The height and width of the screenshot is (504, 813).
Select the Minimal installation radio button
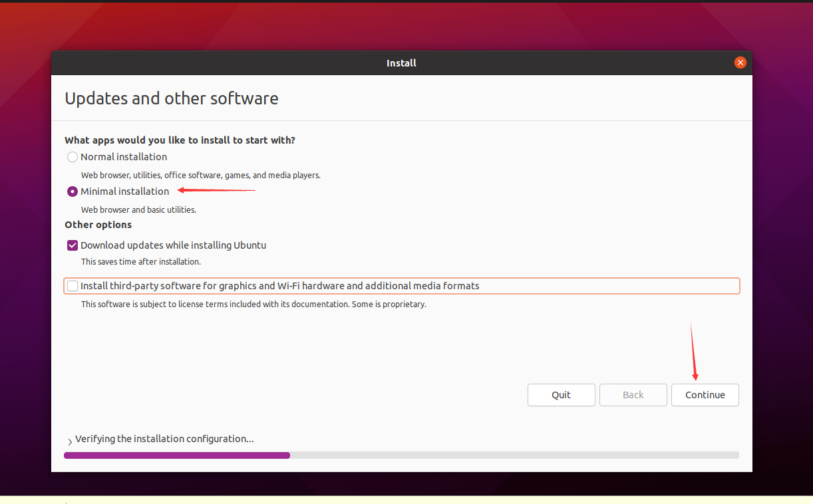tap(73, 191)
